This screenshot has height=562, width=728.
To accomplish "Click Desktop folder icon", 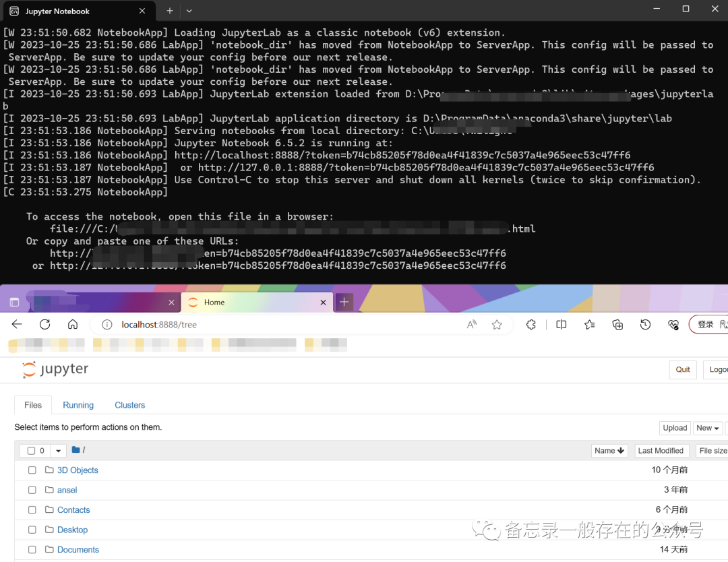I will [x=49, y=530].
